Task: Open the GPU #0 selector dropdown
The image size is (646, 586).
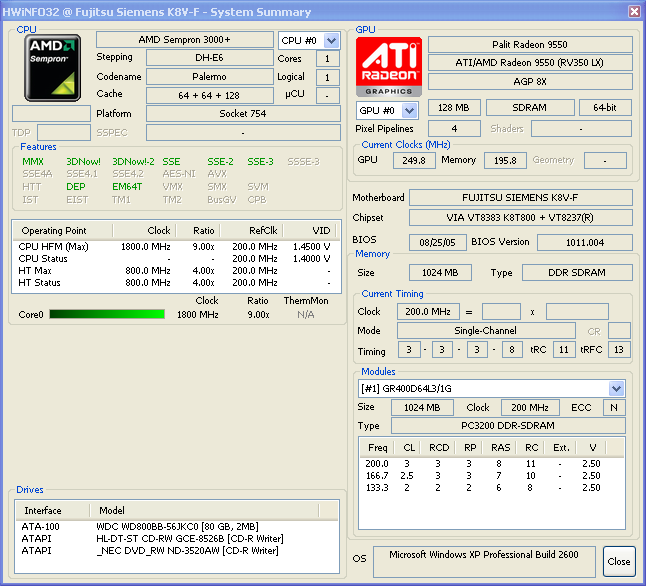Action: [410, 110]
